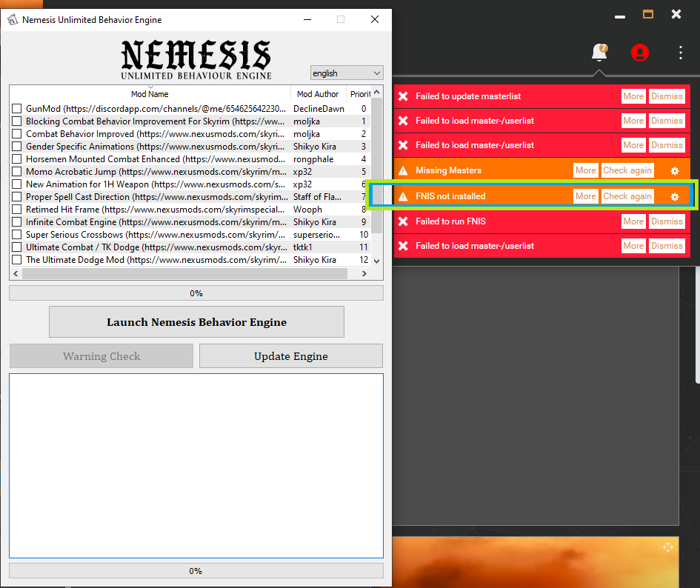Select the Staff of Fla... author cell

(x=319, y=196)
